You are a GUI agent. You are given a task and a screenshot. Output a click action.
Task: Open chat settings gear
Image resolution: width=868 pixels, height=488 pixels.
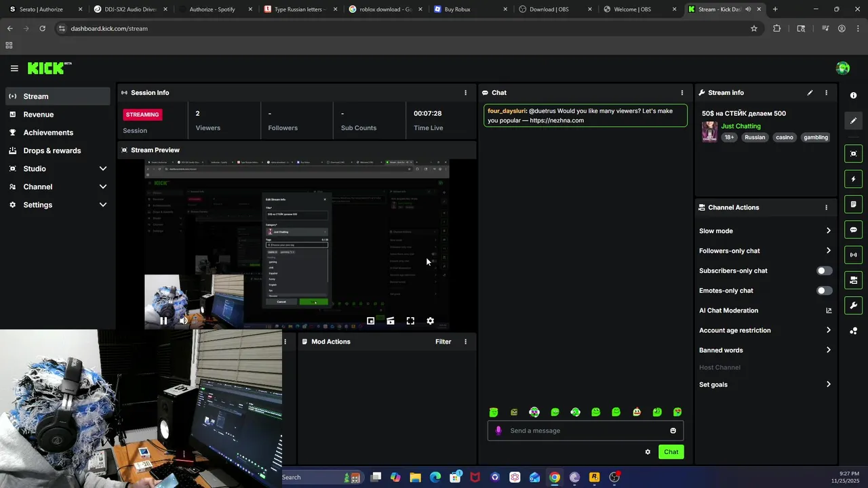(648, 452)
